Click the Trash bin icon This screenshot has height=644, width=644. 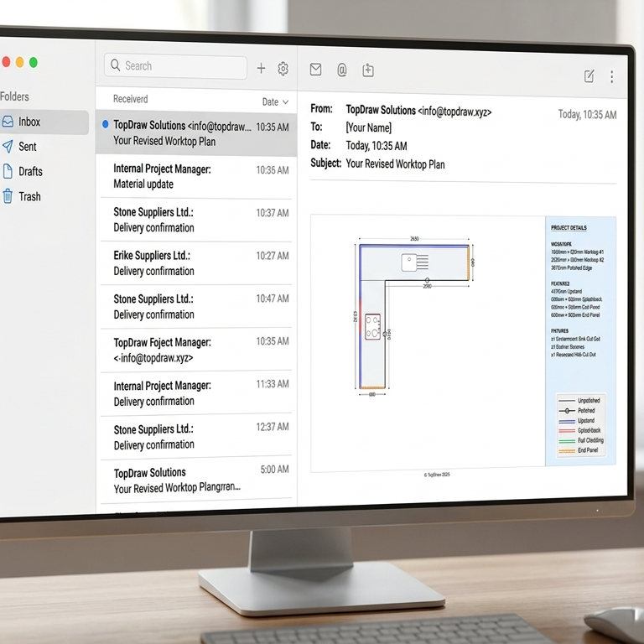pyautogui.click(x=8, y=196)
